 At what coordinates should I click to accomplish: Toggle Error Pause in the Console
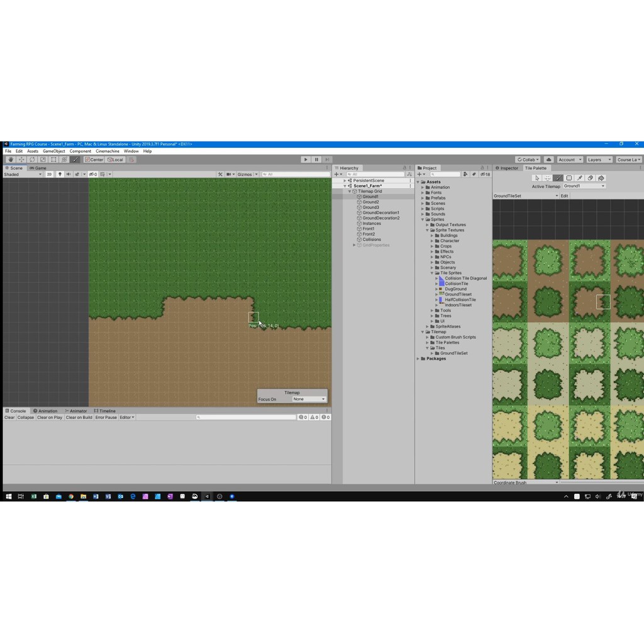(106, 418)
